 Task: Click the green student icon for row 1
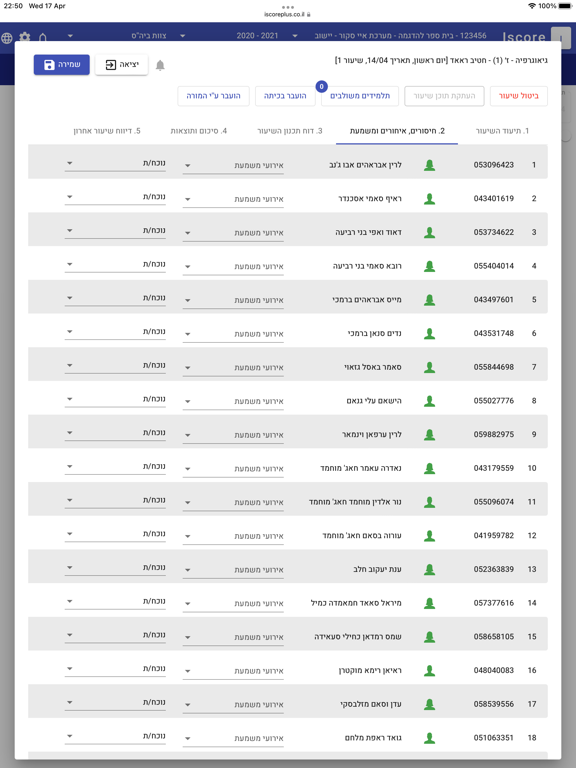click(x=430, y=165)
